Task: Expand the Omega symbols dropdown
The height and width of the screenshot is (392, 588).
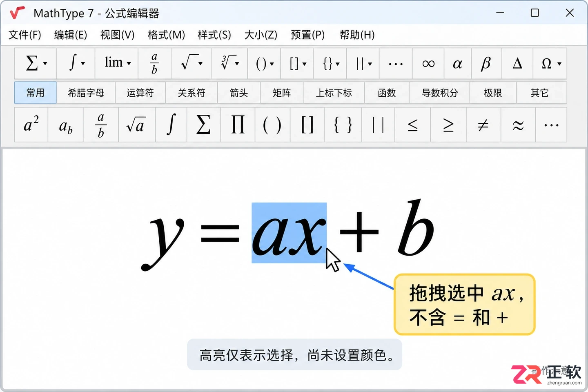Action: point(550,63)
